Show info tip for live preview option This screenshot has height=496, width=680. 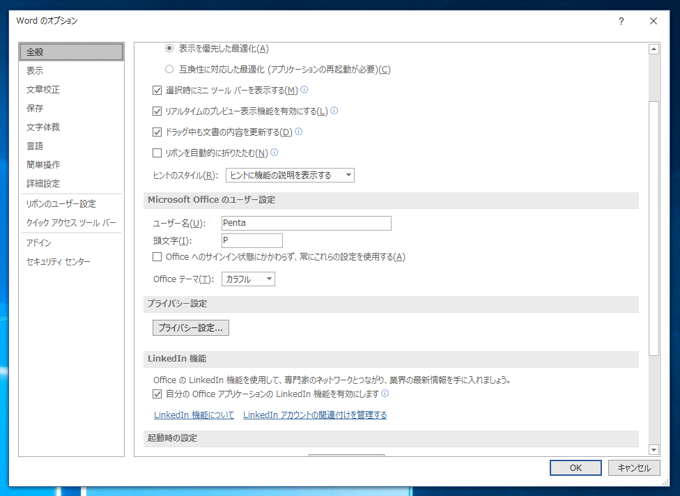(x=334, y=111)
